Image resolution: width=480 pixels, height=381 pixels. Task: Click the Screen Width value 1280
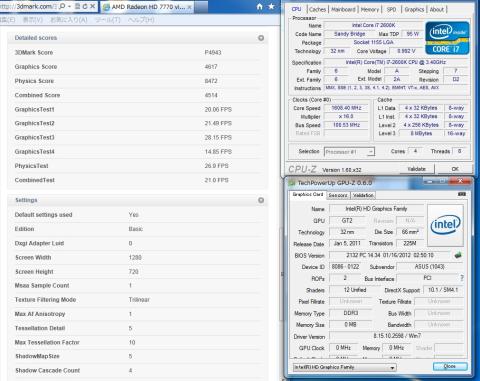(x=135, y=258)
